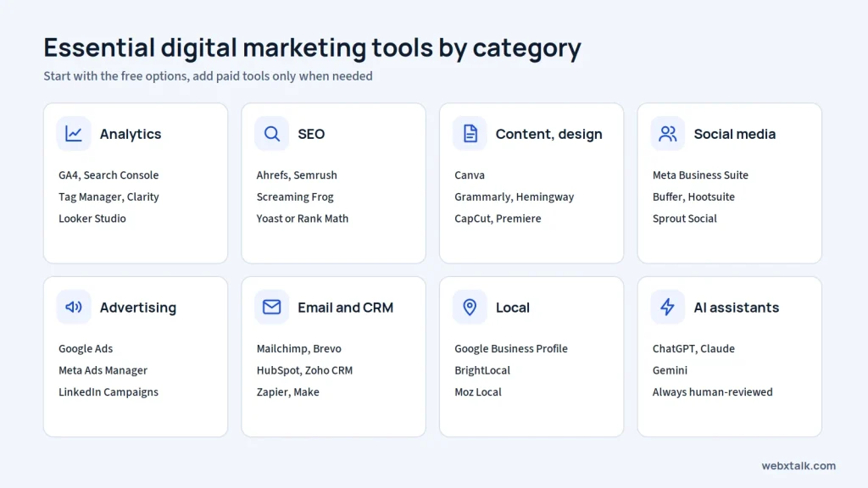868x488 pixels.
Task: Select the Social media heading
Action: [x=735, y=134]
